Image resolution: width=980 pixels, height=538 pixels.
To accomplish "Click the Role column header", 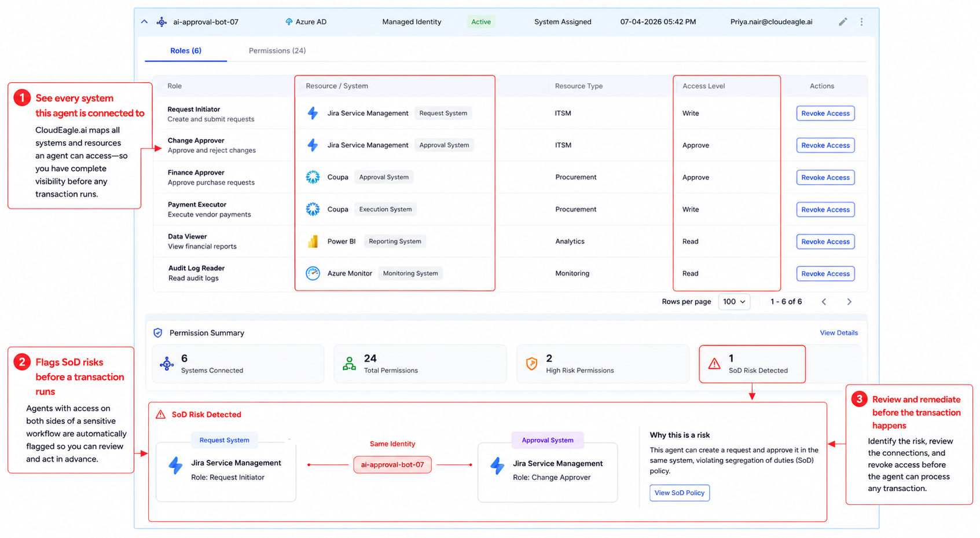I will [175, 86].
